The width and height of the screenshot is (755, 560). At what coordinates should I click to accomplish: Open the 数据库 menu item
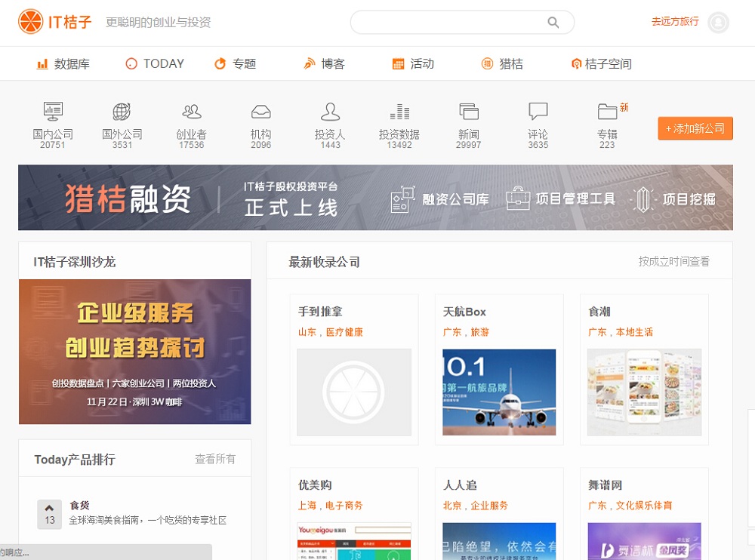coord(63,63)
